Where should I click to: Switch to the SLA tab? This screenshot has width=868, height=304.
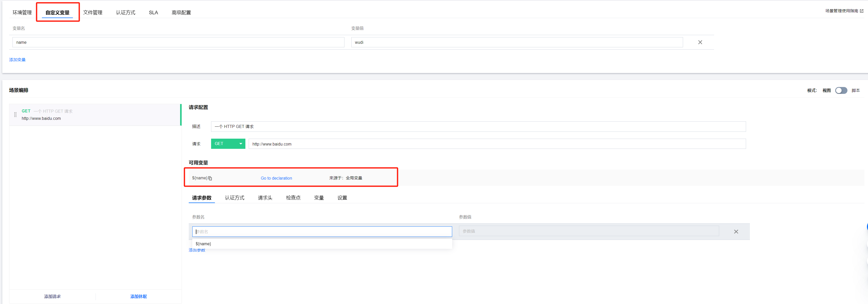pyautogui.click(x=153, y=12)
